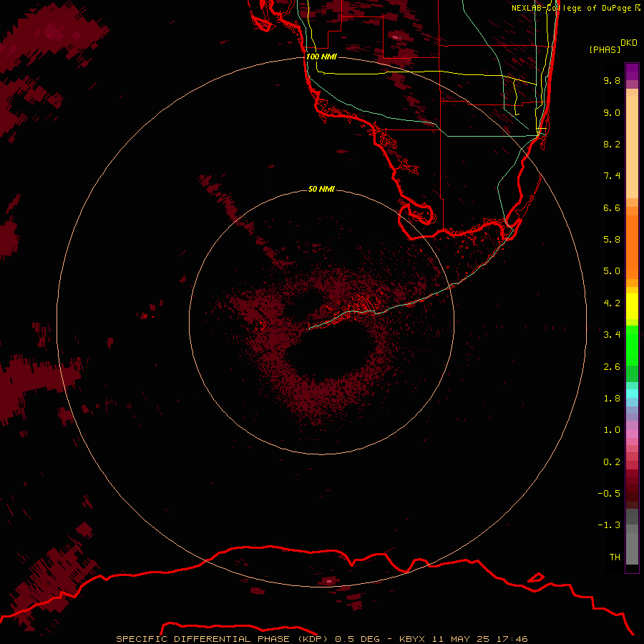Screen dimensions: 644x644
Task: Click the 8.2 scale value
Action: [612, 144]
